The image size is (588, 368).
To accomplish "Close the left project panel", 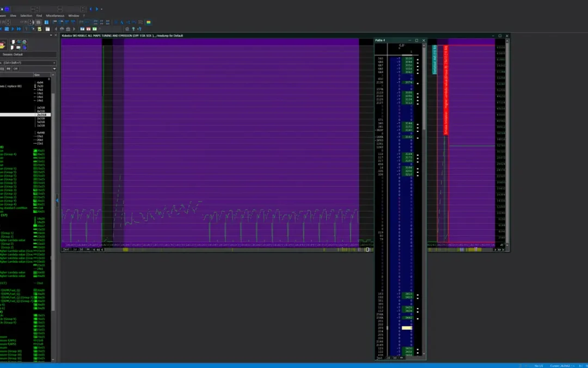I will click(x=56, y=35).
